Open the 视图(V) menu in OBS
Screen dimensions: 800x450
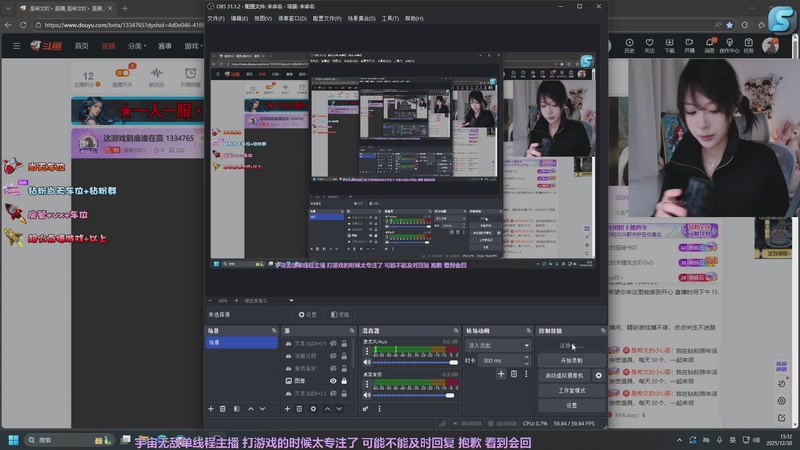click(x=263, y=18)
